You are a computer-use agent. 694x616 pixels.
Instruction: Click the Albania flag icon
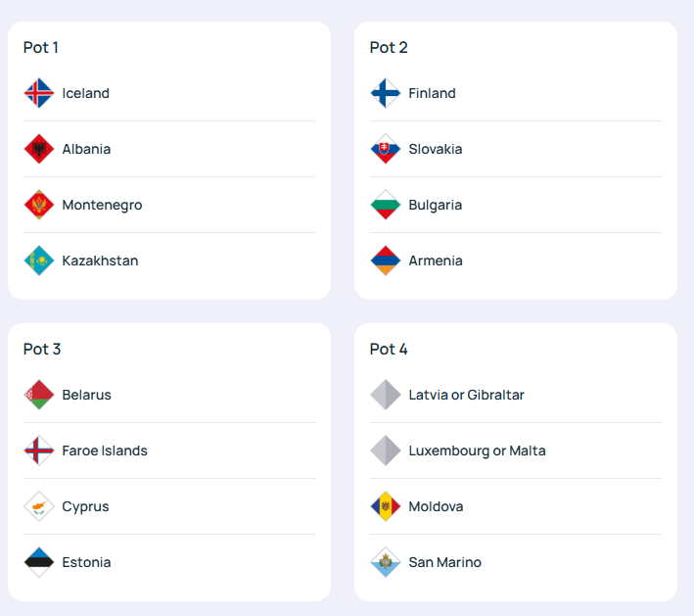pyautogui.click(x=39, y=149)
